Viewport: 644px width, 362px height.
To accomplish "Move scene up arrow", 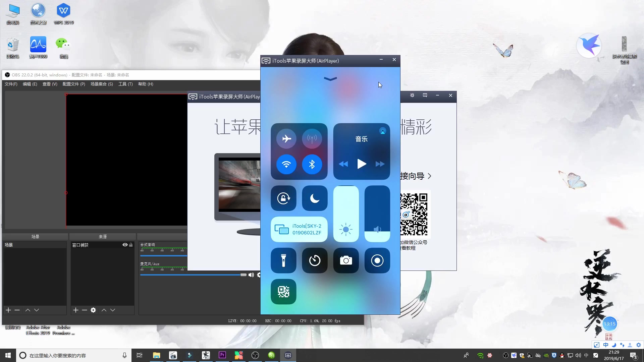I will pos(28,310).
